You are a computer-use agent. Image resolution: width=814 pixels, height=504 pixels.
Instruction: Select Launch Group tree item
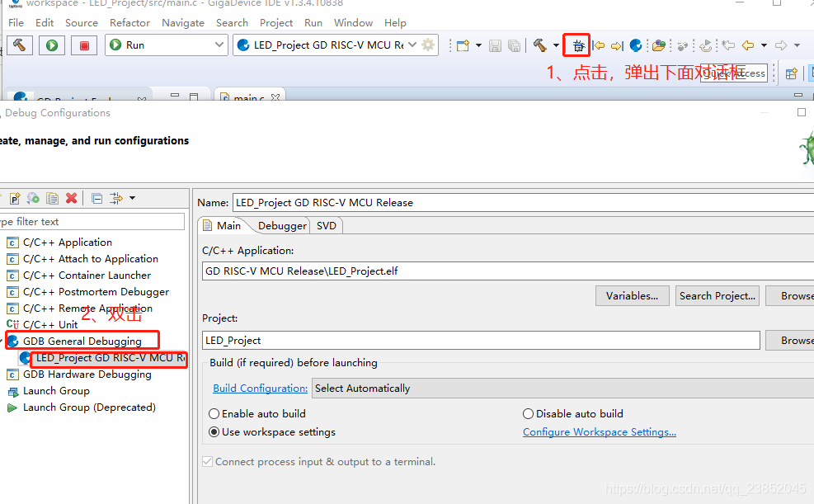coord(56,391)
